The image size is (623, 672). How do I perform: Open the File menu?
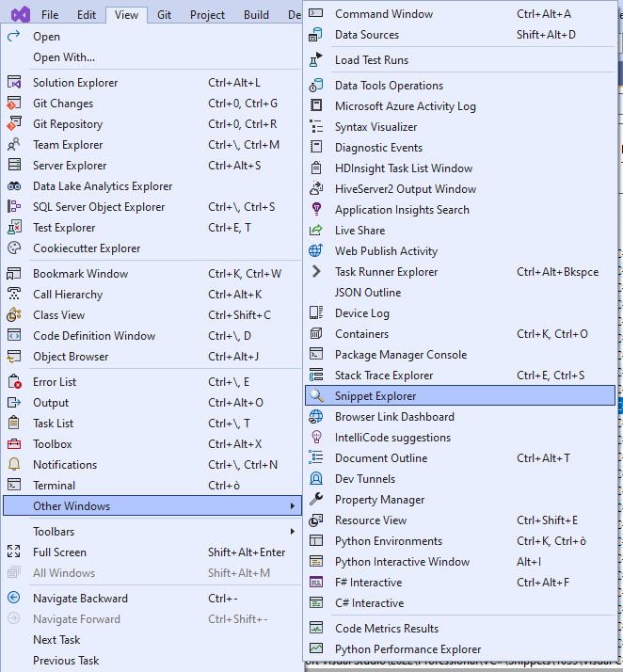click(50, 15)
